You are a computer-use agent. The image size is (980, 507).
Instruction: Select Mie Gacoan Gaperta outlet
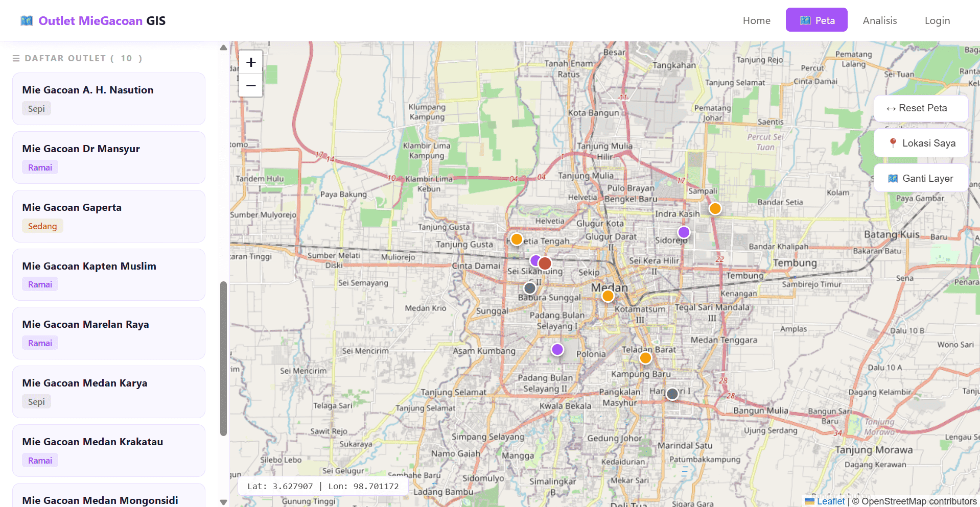[x=109, y=216]
